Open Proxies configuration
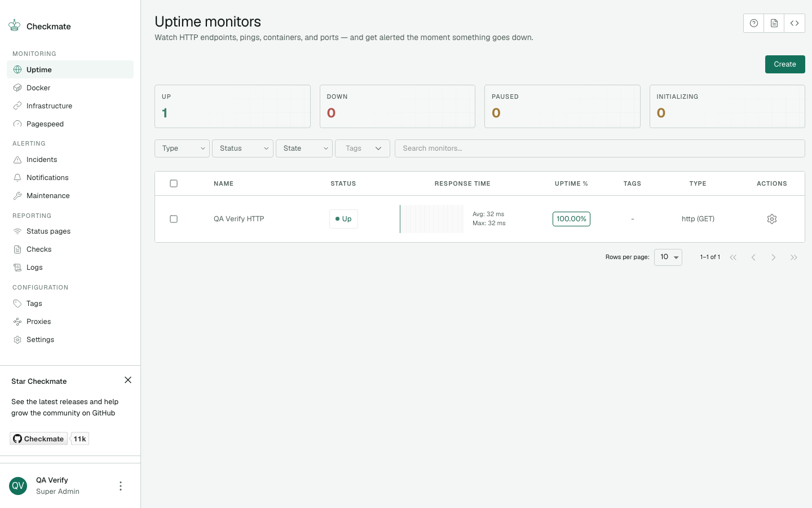Screen dimensions: 812x508 point(70,321)
